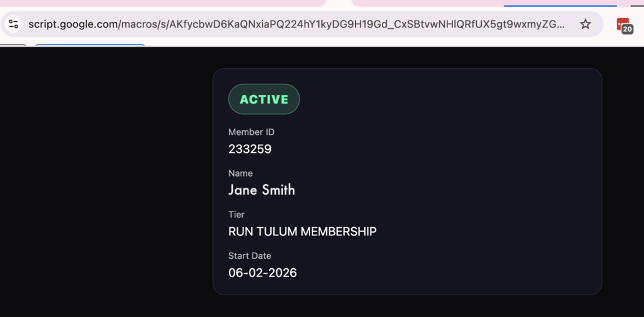This screenshot has height=317, width=644.
Task: Click the script.google.com URL in address bar
Action: tap(296, 24)
